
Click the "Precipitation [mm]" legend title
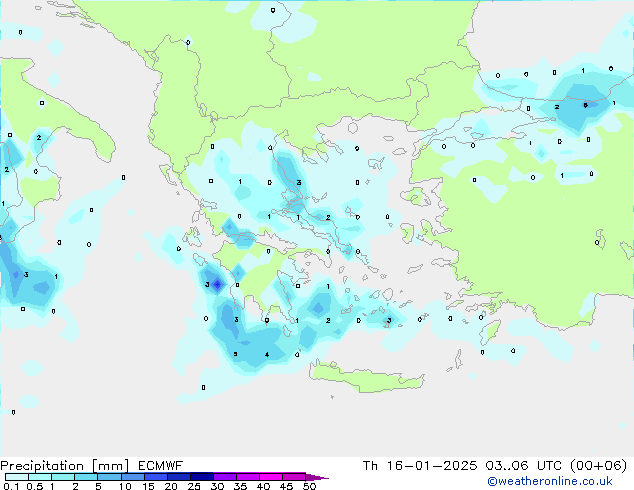[x=58, y=466]
